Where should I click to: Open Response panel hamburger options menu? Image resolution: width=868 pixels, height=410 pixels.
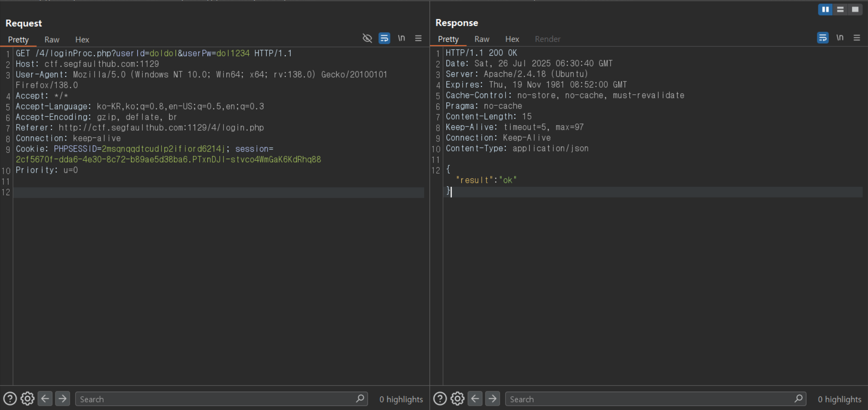857,38
